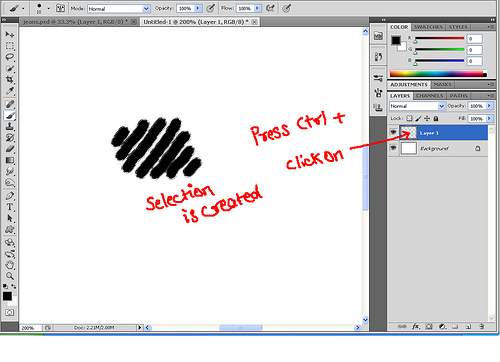Screen dimensions: 500x362
Task: Select the Pen tool
Action: (10, 196)
